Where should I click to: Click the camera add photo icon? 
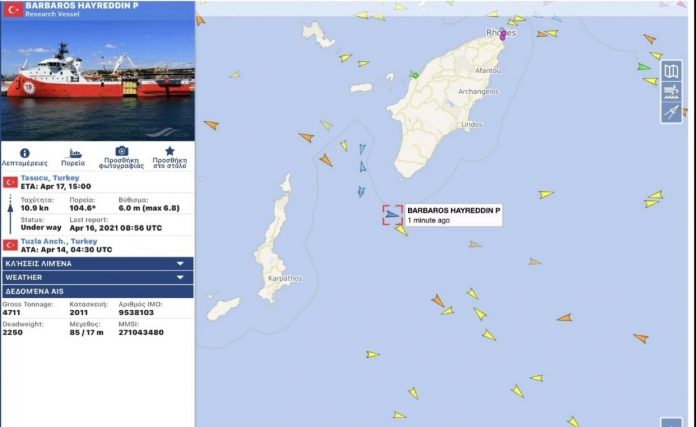(x=122, y=151)
